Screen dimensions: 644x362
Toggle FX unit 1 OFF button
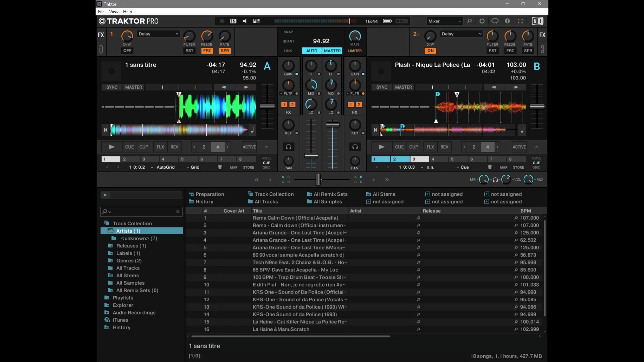[x=127, y=51]
